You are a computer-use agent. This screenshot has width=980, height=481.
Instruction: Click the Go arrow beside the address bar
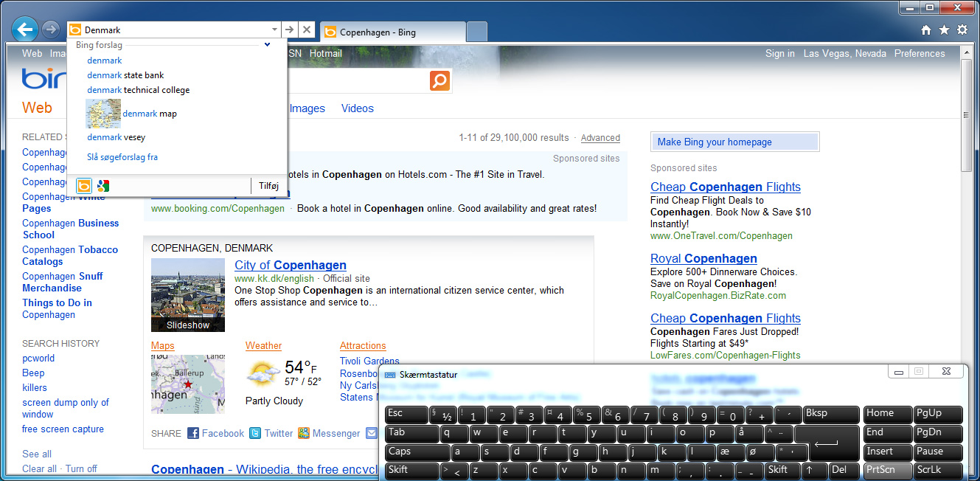click(290, 30)
